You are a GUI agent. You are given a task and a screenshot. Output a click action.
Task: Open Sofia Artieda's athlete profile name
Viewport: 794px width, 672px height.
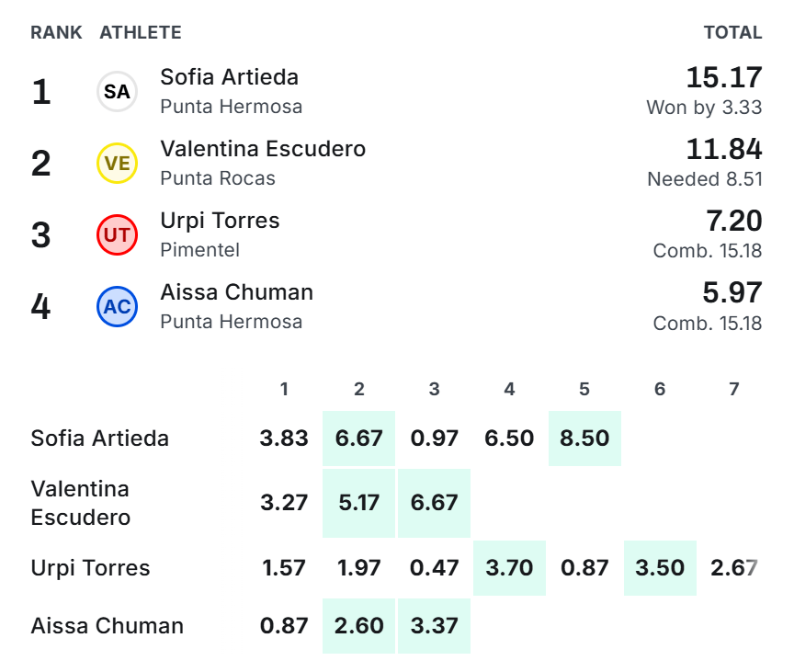230,77
